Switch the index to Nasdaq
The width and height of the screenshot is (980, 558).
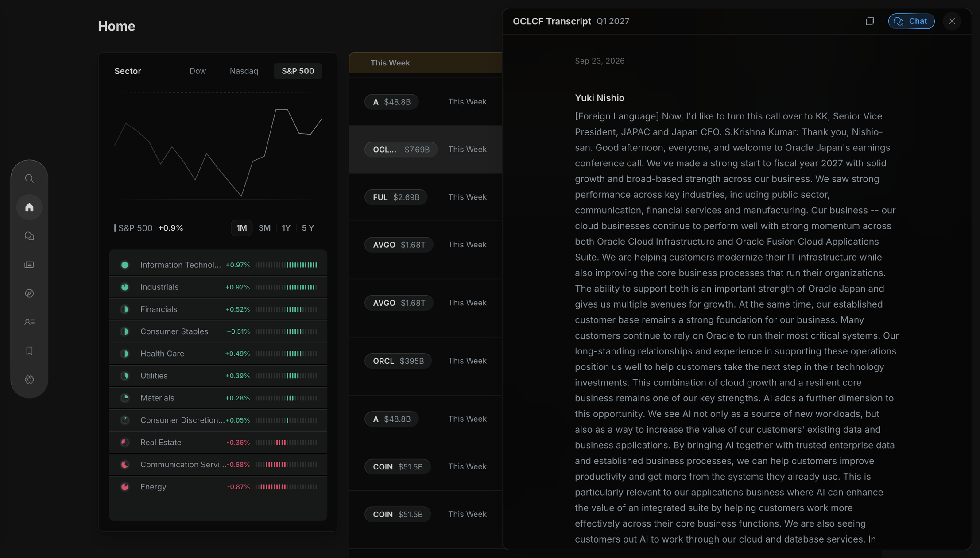click(244, 71)
